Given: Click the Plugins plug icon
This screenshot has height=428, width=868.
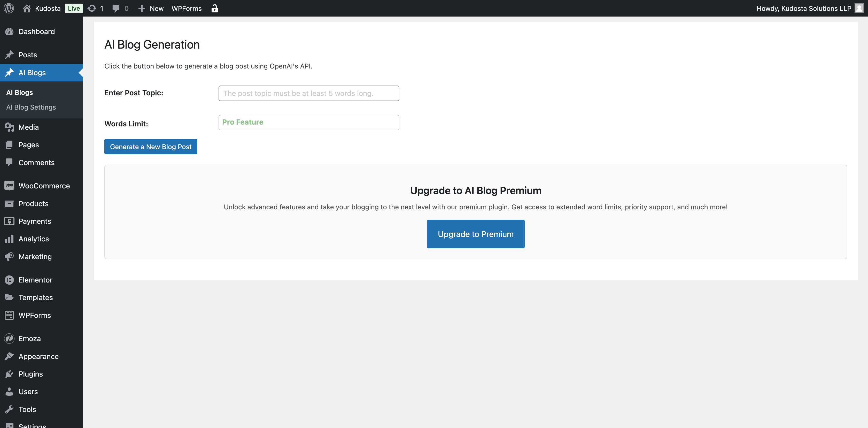Looking at the screenshot, I should click(10, 374).
